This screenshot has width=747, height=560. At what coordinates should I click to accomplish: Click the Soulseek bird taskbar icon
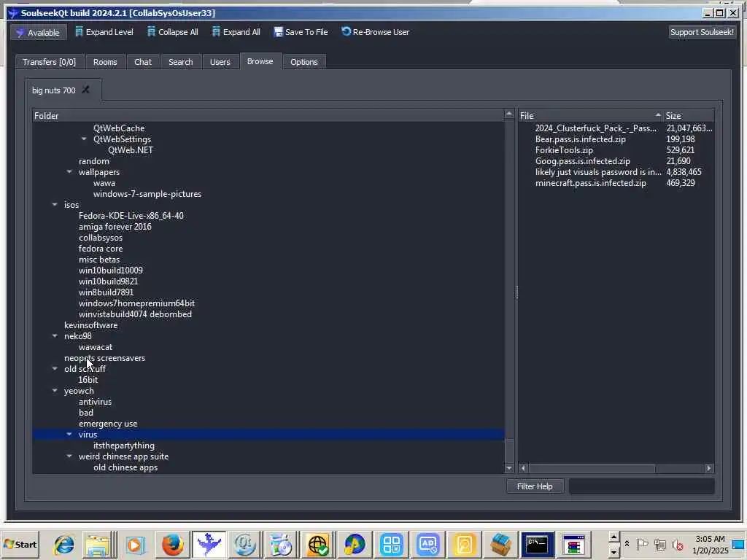[209, 544]
